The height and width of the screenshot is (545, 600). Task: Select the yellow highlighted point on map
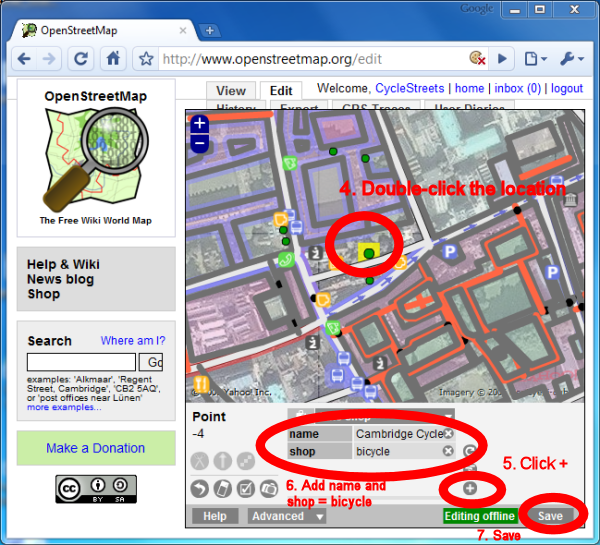pyautogui.click(x=369, y=253)
